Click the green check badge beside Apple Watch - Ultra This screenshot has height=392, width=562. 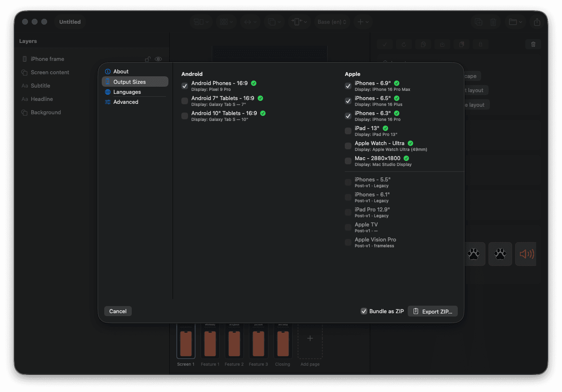[411, 143]
